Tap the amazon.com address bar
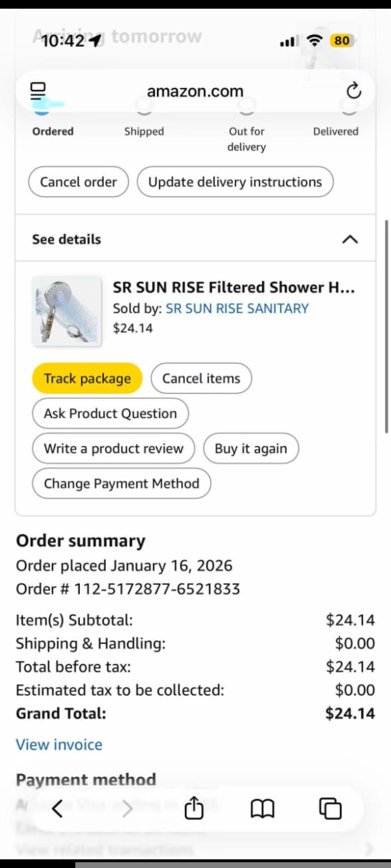The image size is (391, 868). coord(195,92)
